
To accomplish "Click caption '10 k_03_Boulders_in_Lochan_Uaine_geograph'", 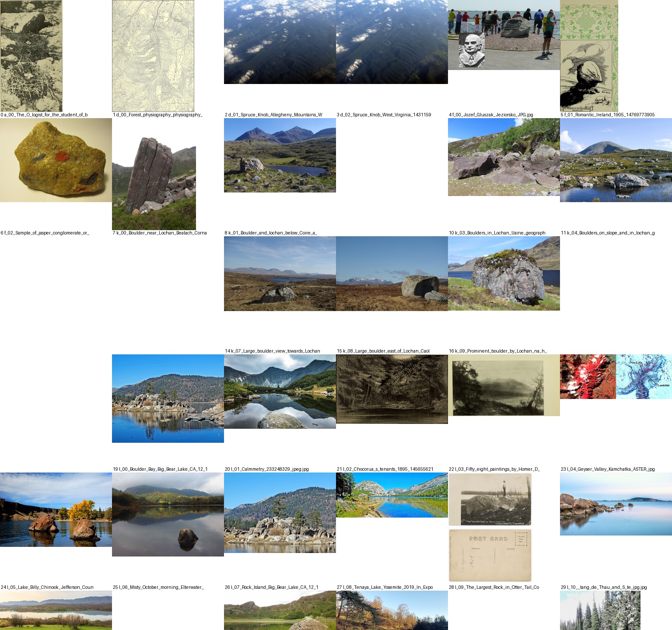I will [x=497, y=233].
